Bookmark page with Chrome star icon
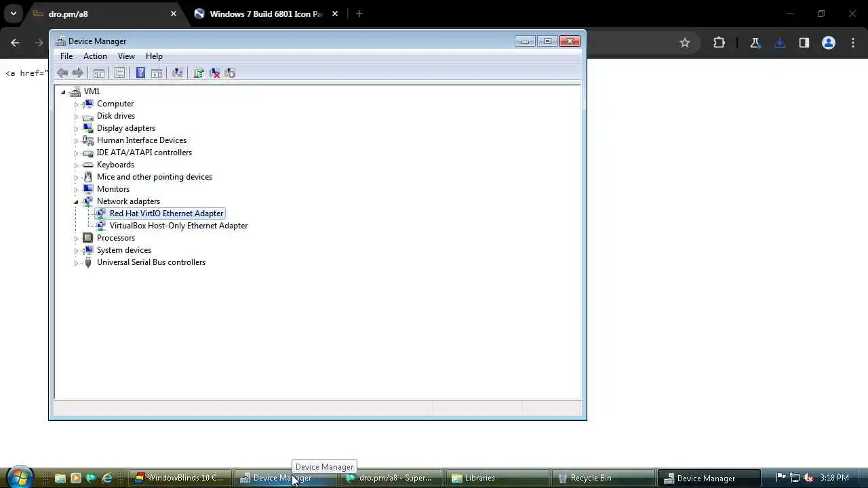Screen dimensions: 868x488 685,43
